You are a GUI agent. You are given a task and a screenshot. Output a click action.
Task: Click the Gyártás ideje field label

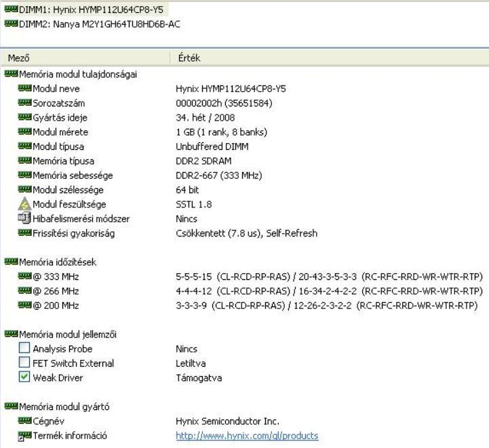pyautogui.click(x=60, y=118)
